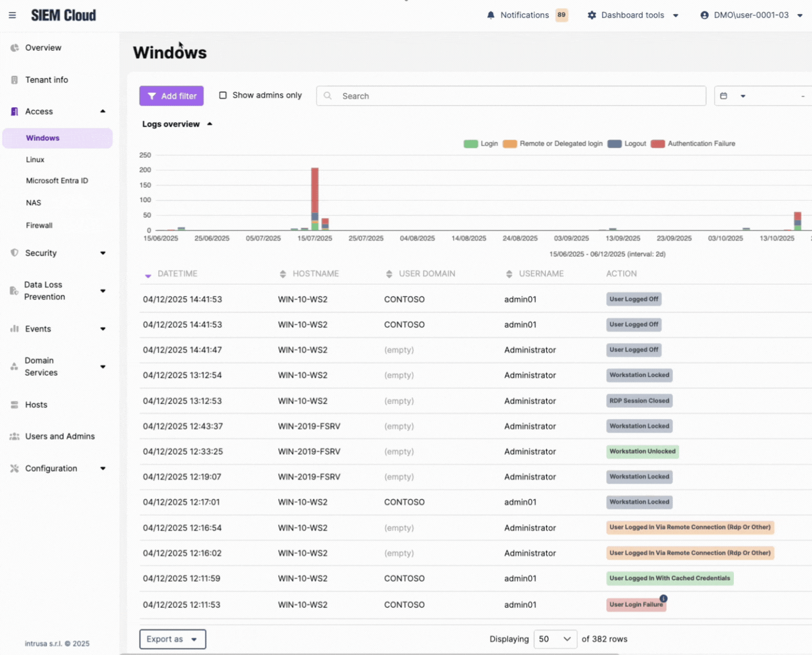Screen dimensions: 812x655
Task: Open the Export as button menu
Action: click(x=172, y=639)
